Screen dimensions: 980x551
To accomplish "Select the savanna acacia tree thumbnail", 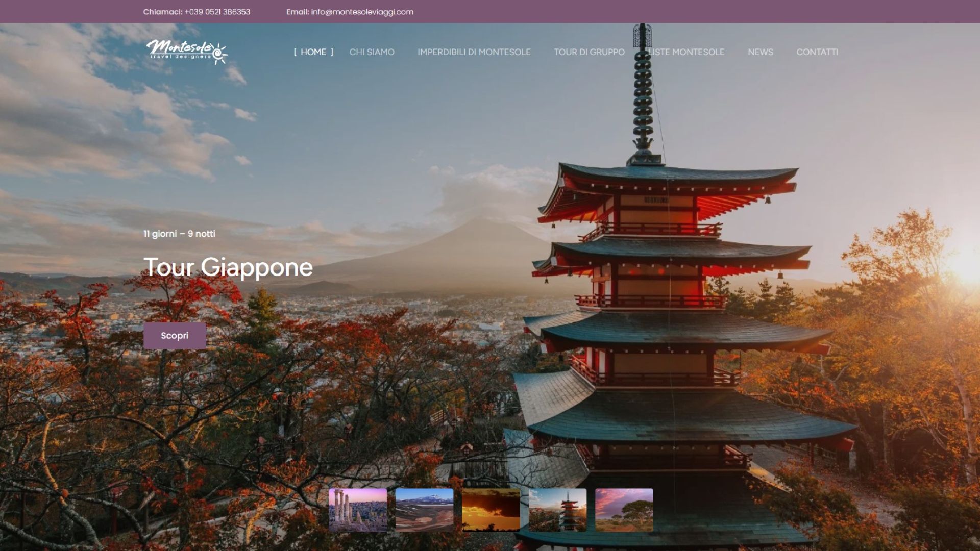I will 624,510.
